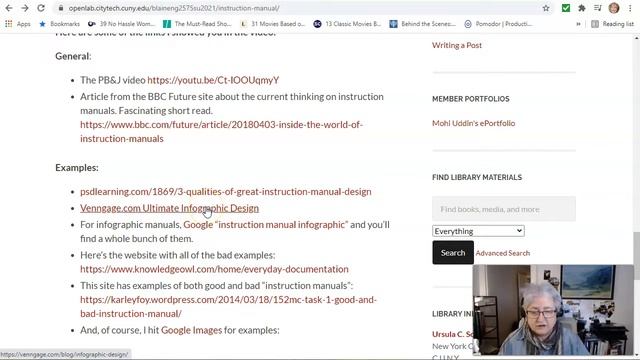Click the page vertical scrollbar thumb

[x=636, y=256]
